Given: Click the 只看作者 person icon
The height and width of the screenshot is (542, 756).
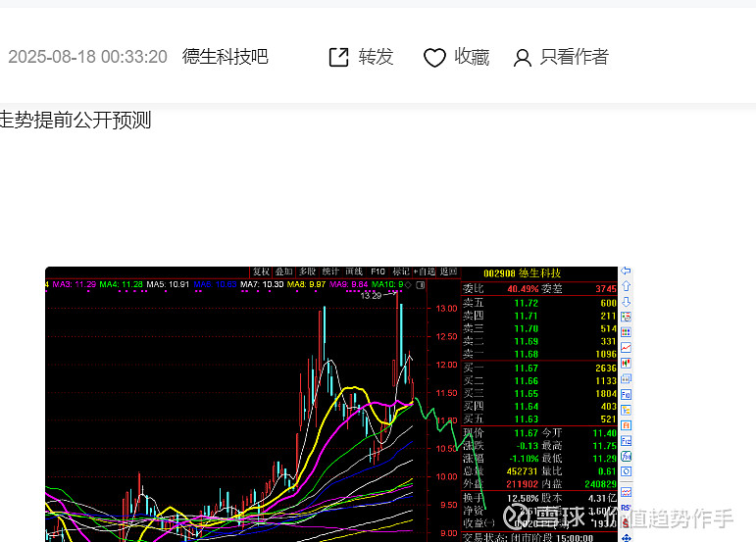Looking at the screenshot, I should click(523, 58).
